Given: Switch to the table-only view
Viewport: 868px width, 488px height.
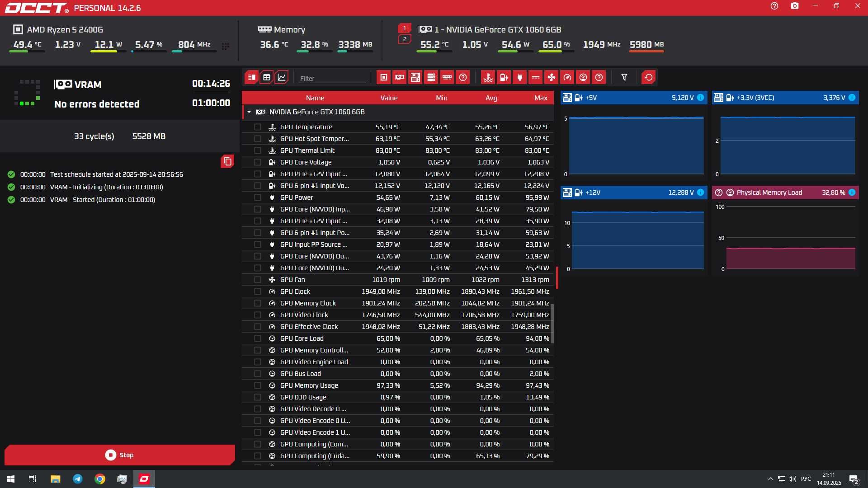Looking at the screenshot, I should pyautogui.click(x=267, y=77).
